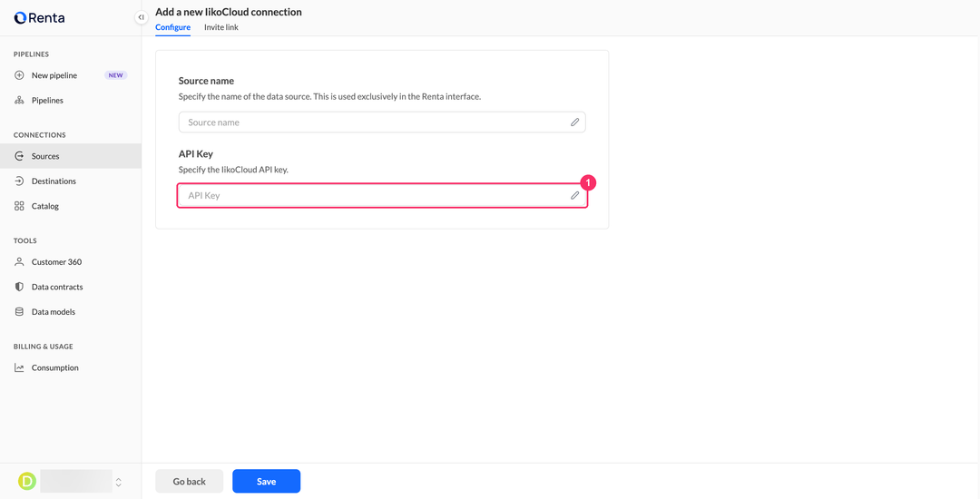Image resolution: width=980 pixels, height=499 pixels.
Task: Click 'Specify the likoCloud API key.' text
Action: click(x=233, y=170)
